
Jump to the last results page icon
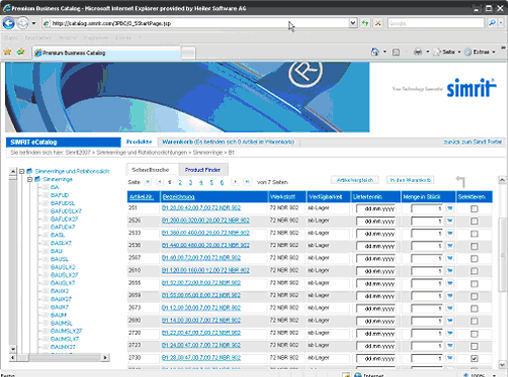pyautogui.click(x=247, y=182)
